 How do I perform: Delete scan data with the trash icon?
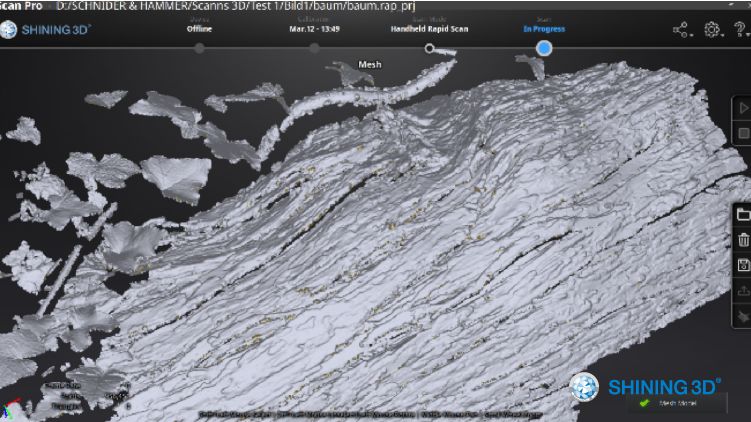(x=743, y=239)
